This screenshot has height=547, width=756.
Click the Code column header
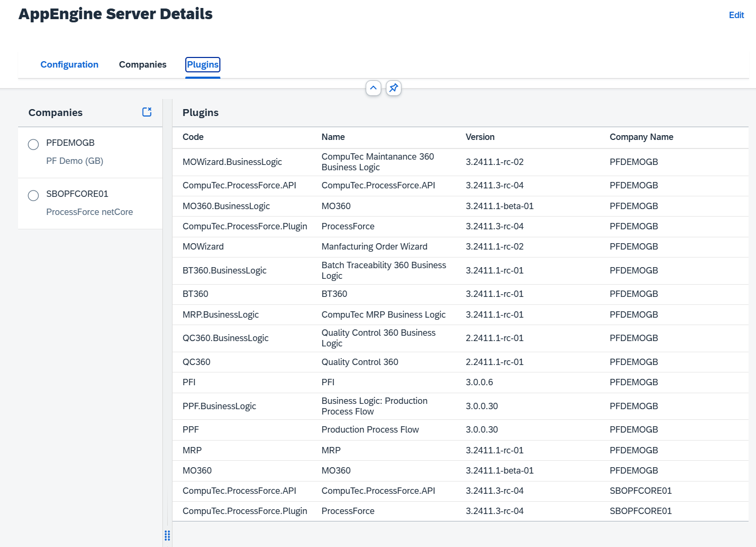coord(193,137)
